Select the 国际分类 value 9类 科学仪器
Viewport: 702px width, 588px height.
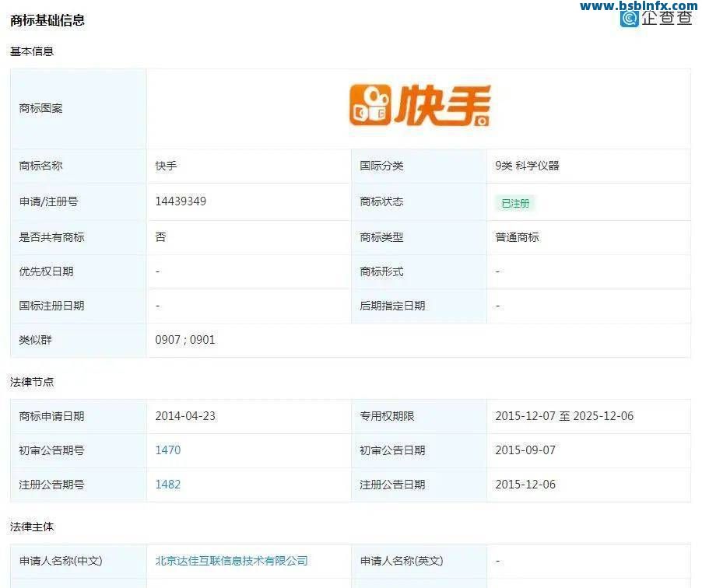[x=530, y=166]
